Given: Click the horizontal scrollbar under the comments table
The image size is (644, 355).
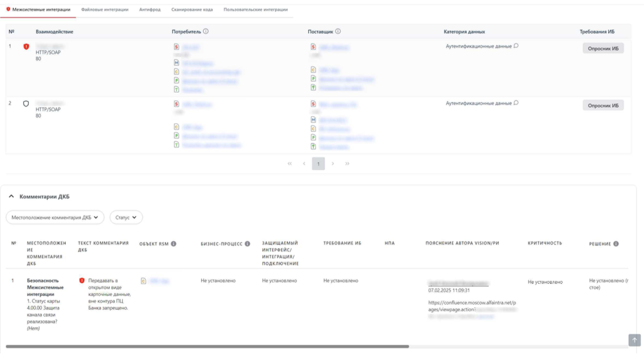Looking at the screenshot, I should 207,346.
